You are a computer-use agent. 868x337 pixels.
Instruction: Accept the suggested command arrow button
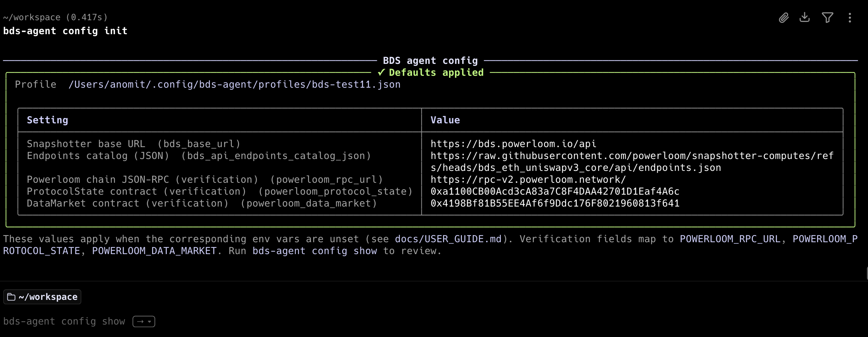click(144, 322)
